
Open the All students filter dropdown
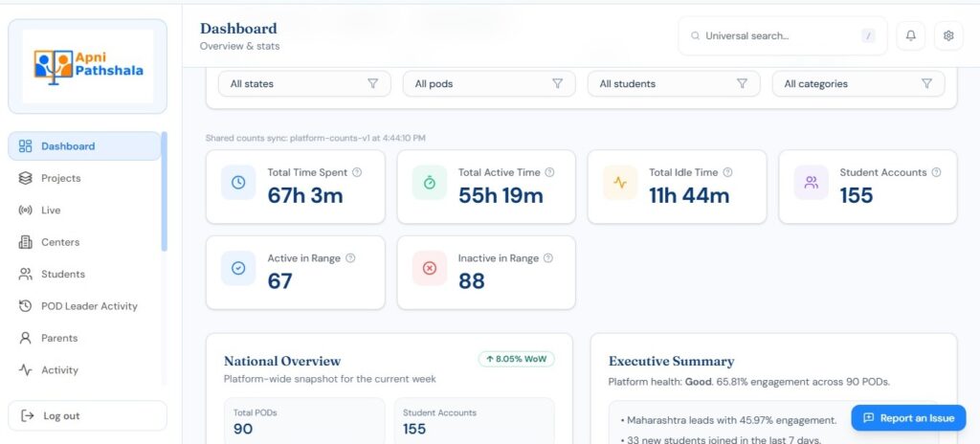[x=674, y=84]
